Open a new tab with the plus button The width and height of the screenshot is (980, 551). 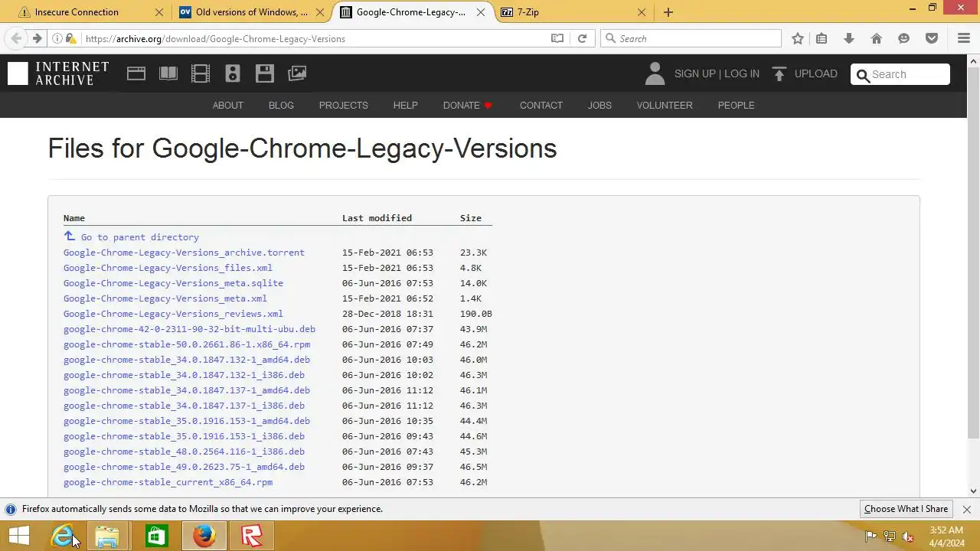pyautogui.click(x=668, y=12)
